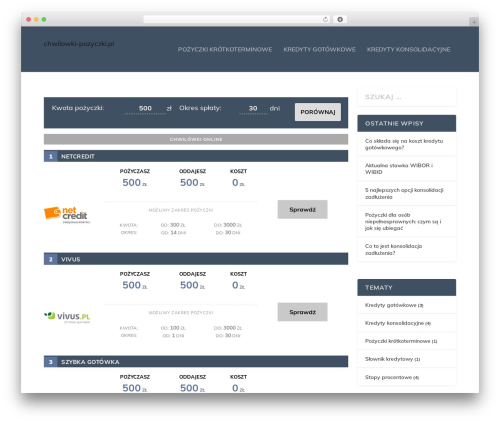500x423 pixels.
Task: Click the vivus.pl logo
Action: pos(67,317)
